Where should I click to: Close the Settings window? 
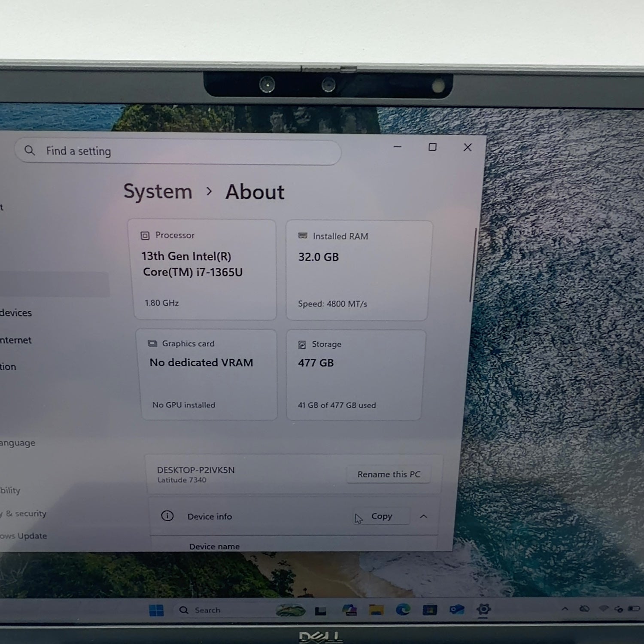pos(468,147)
